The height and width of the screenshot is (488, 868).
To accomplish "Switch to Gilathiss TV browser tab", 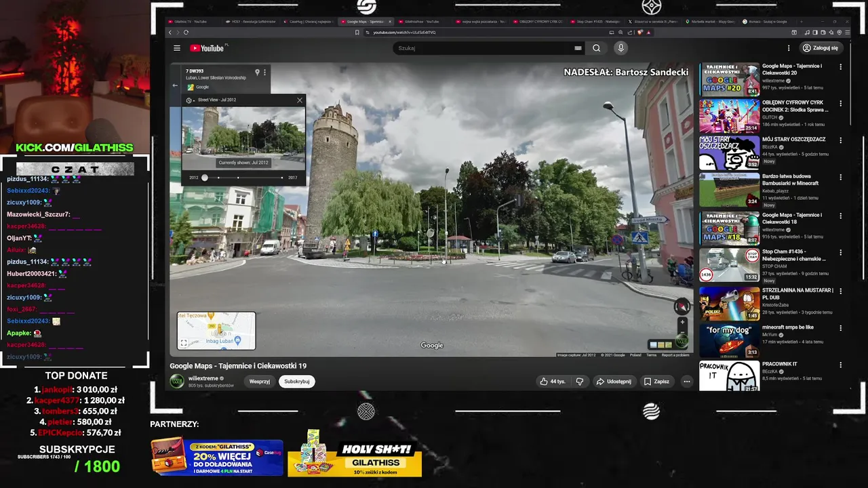I will coord(191,22).
